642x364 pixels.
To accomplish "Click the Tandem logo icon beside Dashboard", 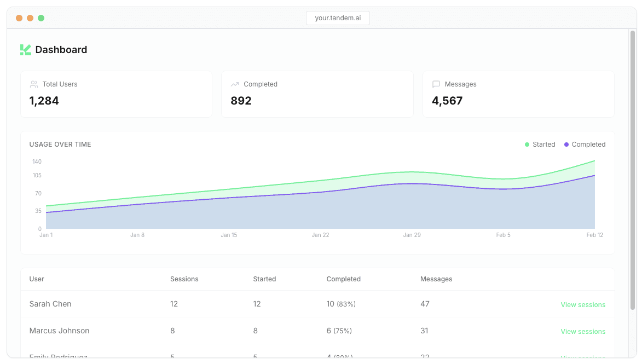I will point(26,50).
